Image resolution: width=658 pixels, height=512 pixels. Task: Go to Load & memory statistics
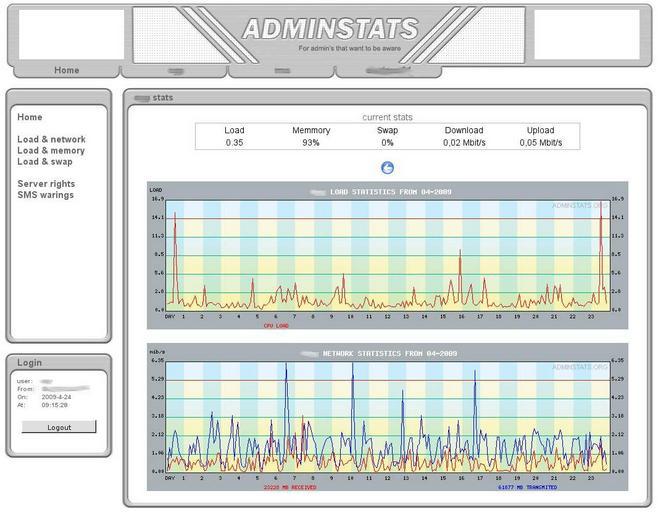[x=51, y=150]
